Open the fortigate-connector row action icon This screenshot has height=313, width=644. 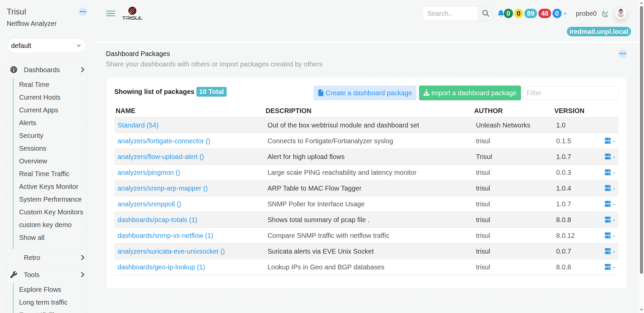point(609,141)
